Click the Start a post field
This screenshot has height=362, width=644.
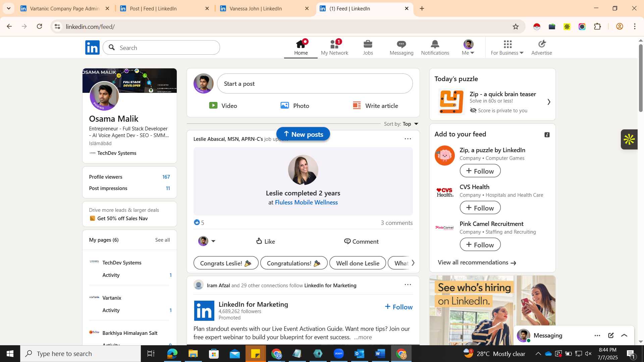pyautogui.click(x=315, y=83)
